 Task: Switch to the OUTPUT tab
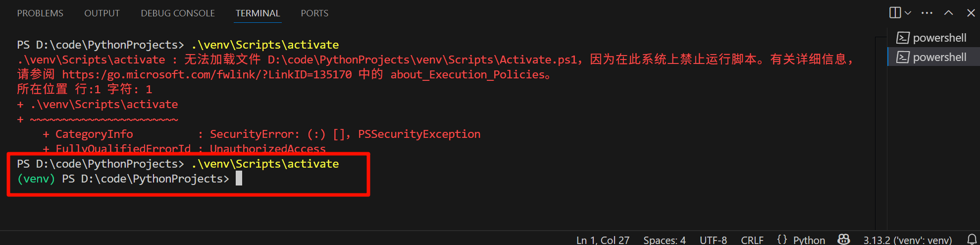click(102, 13)
